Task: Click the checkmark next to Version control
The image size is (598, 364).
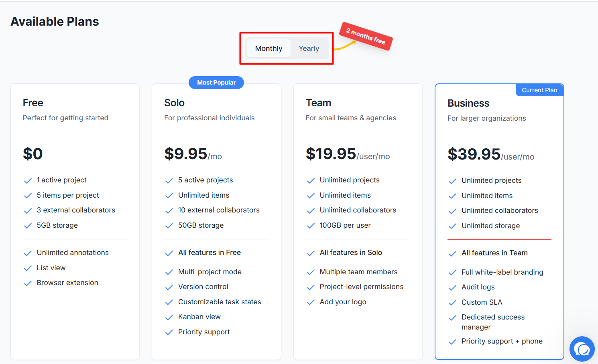Action: click(x=169, y=287)
